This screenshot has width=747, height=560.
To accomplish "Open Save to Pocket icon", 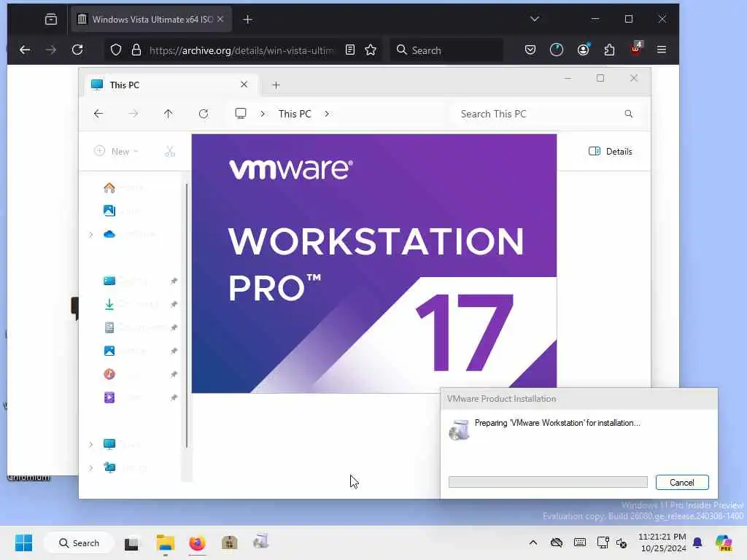I will [530, 50].
